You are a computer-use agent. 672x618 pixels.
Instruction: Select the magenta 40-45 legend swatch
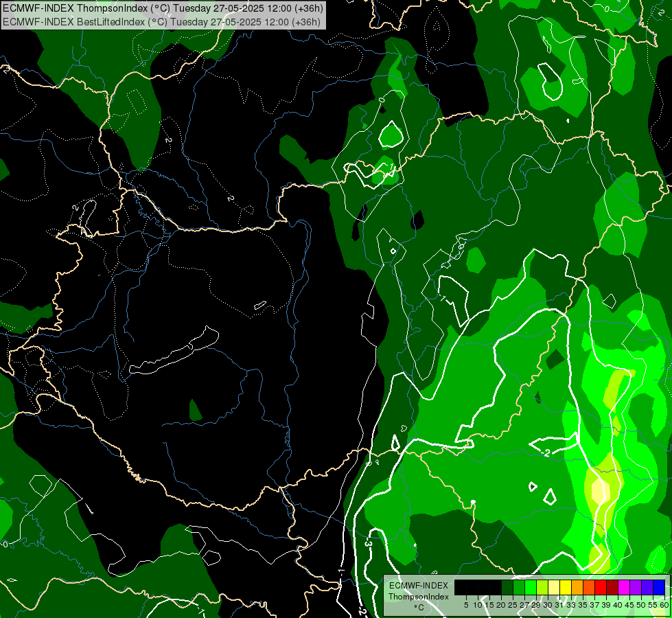(x=624, y=587)
